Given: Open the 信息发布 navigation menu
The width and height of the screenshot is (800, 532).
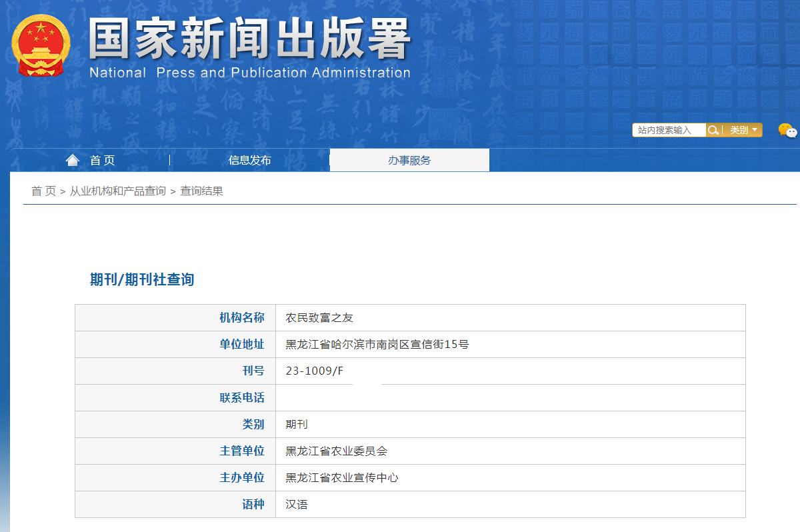Looking at the screenshot, I should (x=249, y=160).
